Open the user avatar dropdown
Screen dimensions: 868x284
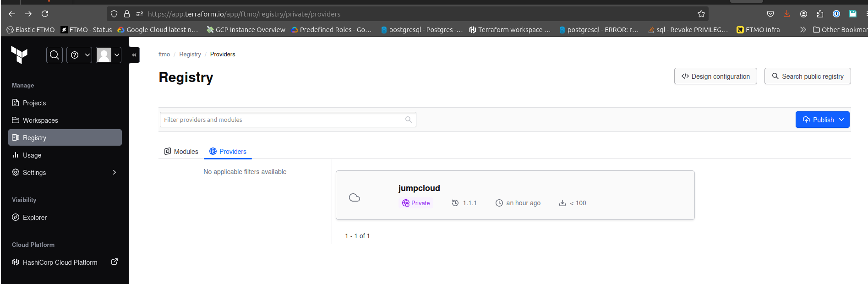tap(109, 55)
